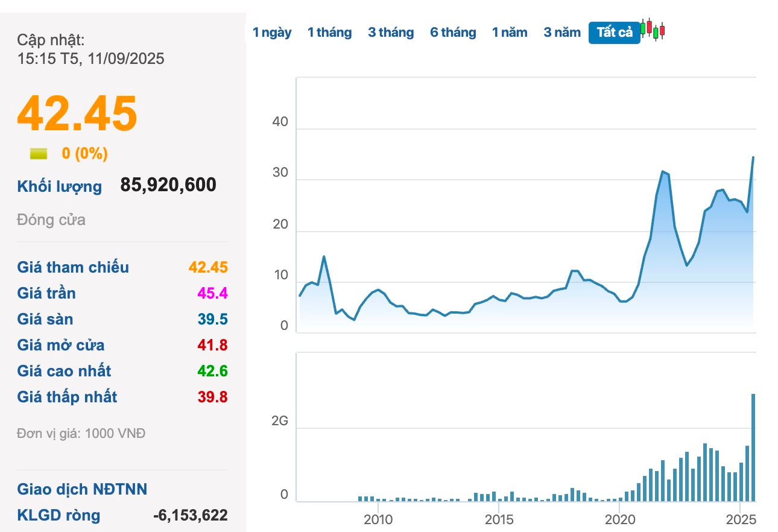778x532 pixels.
Task: Click the active "Tất cả" range button
Action: 614,33
